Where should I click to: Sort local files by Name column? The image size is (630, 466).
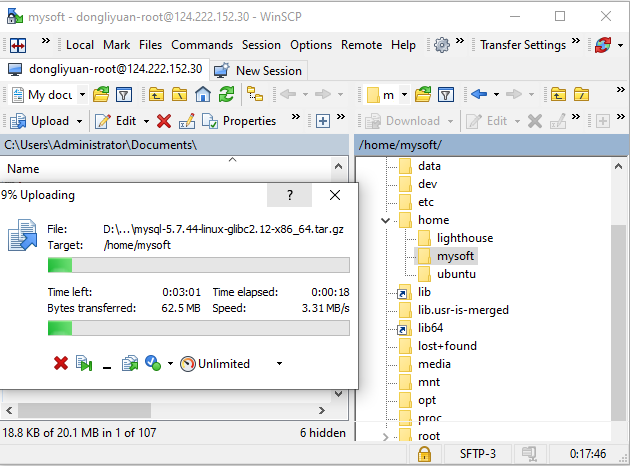[x=23, y=169]
